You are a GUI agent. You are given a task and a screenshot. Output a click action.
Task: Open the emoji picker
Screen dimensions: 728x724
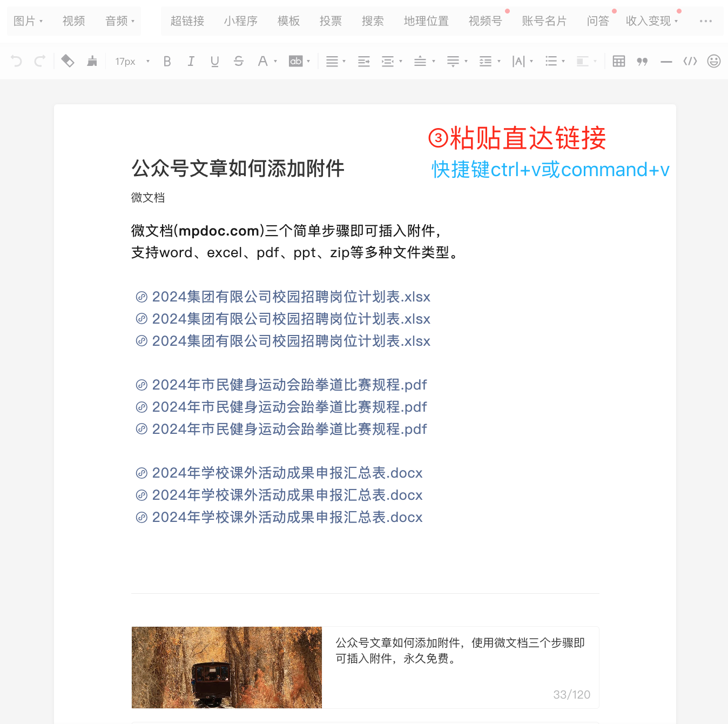point(714,61)
